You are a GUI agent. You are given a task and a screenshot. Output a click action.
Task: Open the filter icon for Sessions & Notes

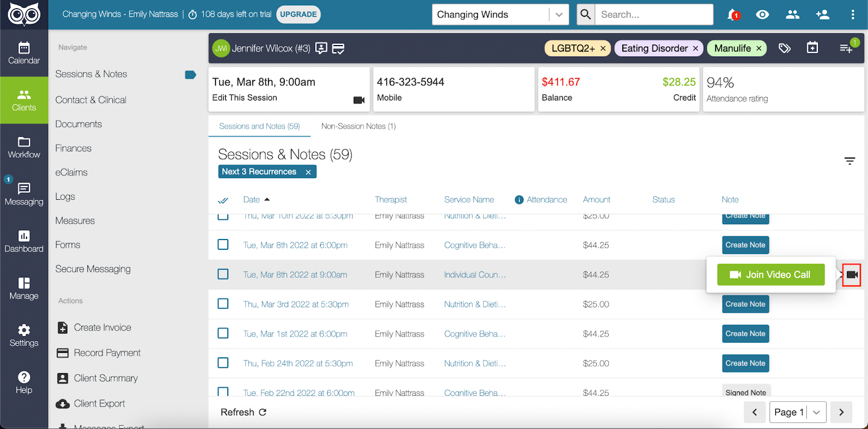850,161
